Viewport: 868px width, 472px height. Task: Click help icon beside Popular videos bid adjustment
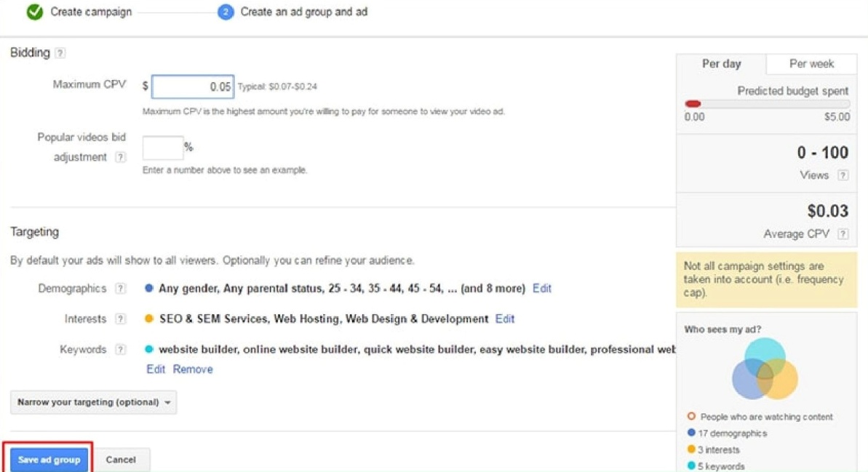coord(120,157)
